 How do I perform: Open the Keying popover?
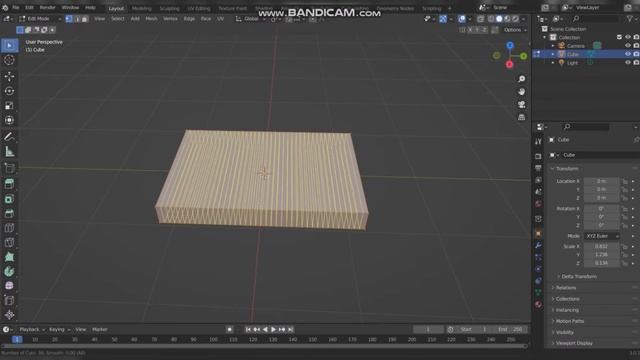point(59,329)
